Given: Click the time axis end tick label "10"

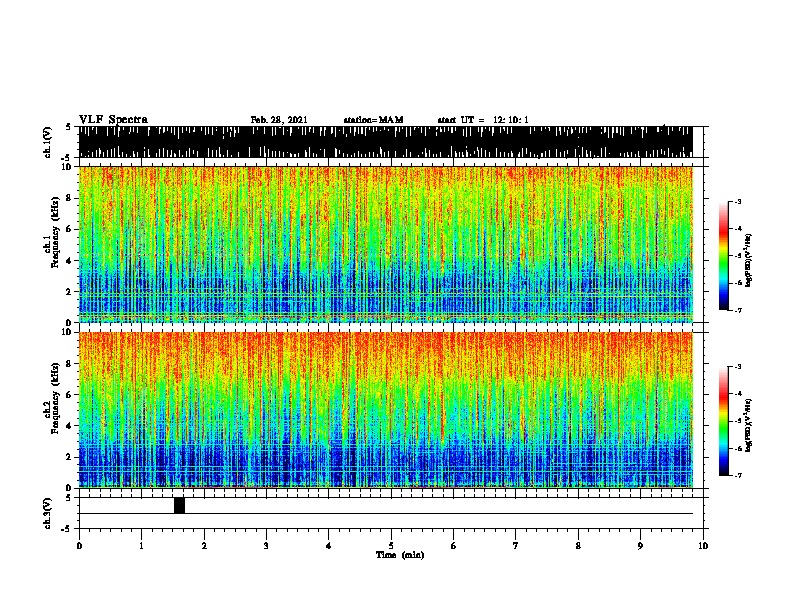Looking at the screenshot, I should point(703,546).
